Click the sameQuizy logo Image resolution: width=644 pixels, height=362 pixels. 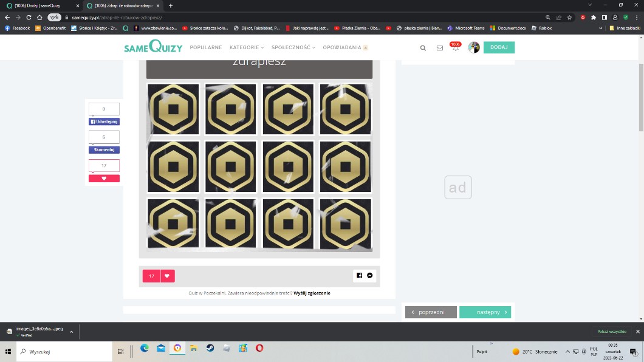coord(153,47)
